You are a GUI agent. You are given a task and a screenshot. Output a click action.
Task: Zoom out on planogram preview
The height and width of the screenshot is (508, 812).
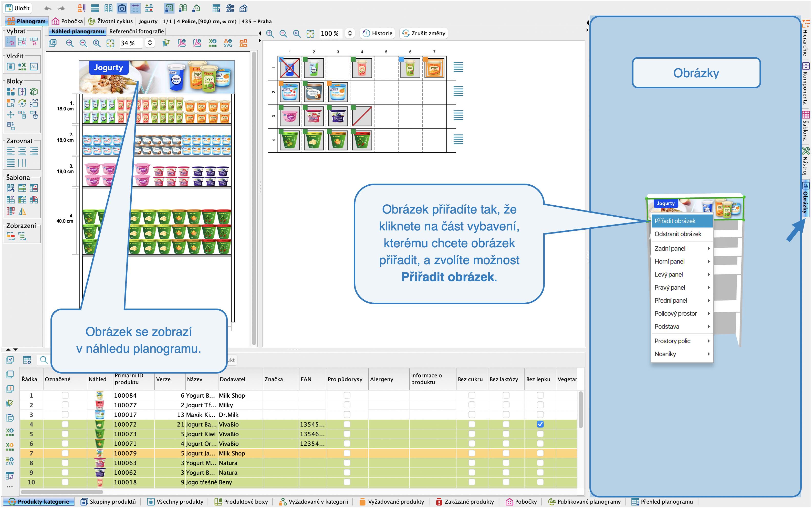tap(83, 43)
